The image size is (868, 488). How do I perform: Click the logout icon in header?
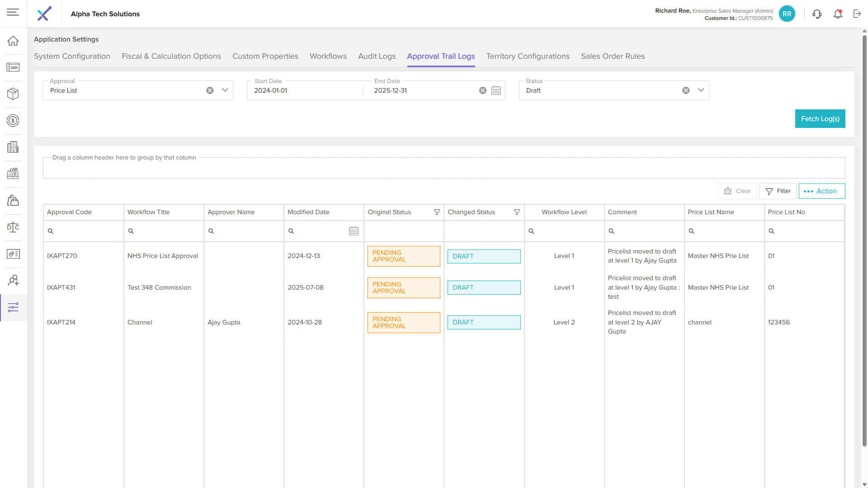[857, 14]
